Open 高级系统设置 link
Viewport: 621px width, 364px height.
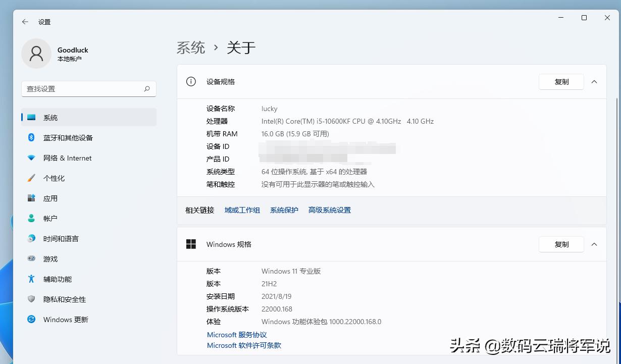(329, 210)
